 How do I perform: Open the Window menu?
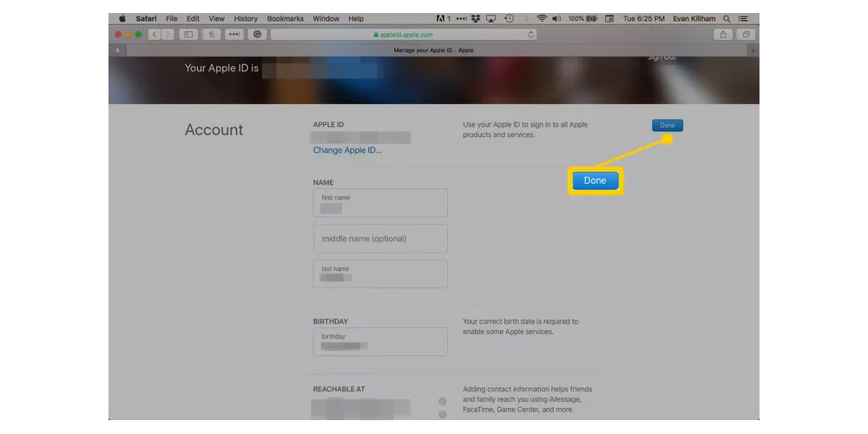326,18
